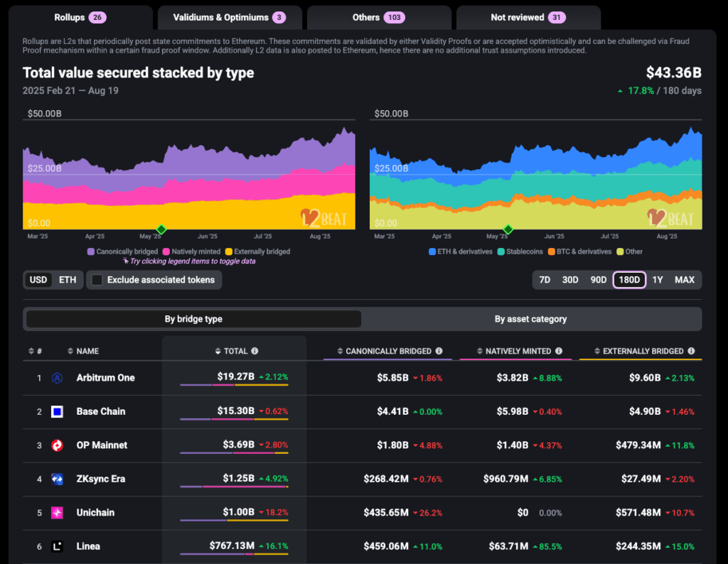Open info icon beside EXTERNALLY BRIDGED header

click(691, 351)
